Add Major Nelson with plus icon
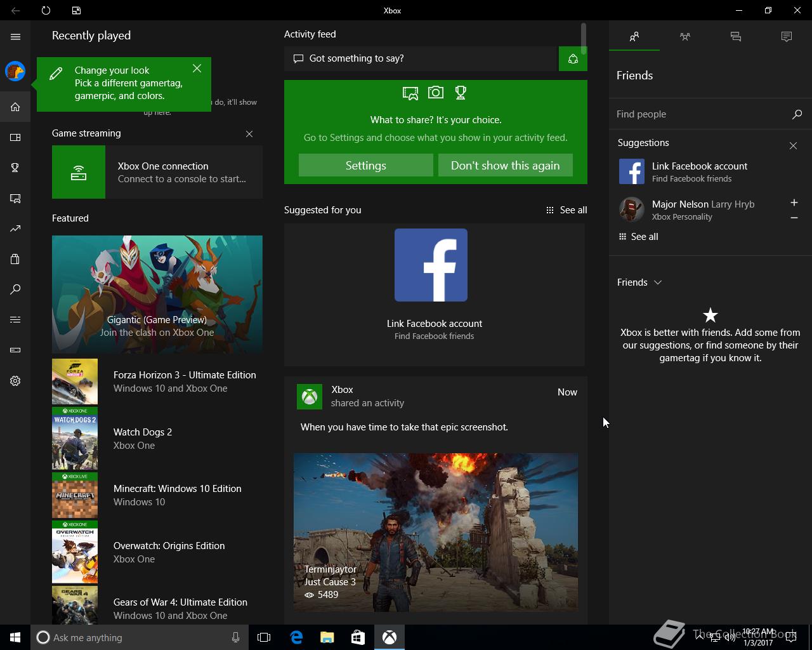The image size is (812, 650). click(794, 202)
